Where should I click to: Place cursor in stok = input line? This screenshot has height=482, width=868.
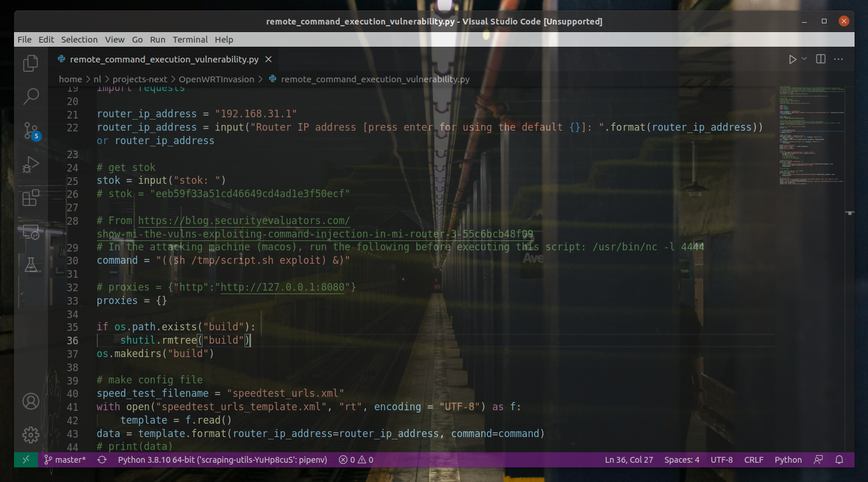[161, 180]
